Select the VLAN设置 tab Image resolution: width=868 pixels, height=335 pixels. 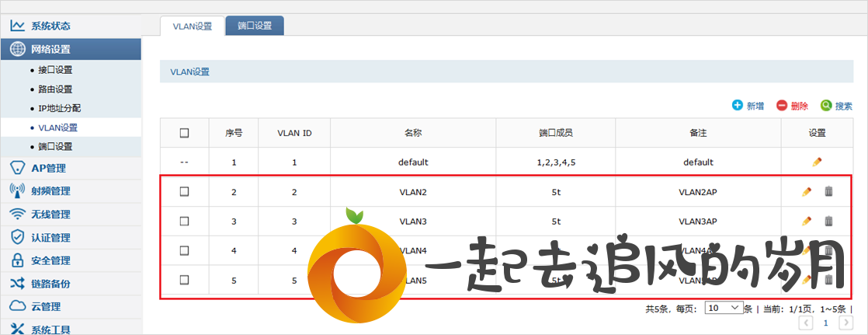pos(192,26)
